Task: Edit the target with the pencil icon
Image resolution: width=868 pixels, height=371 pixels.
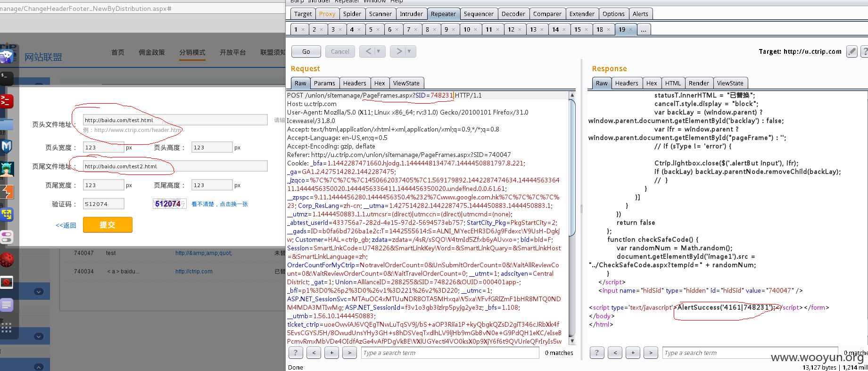Action: [x=851, y=51]
